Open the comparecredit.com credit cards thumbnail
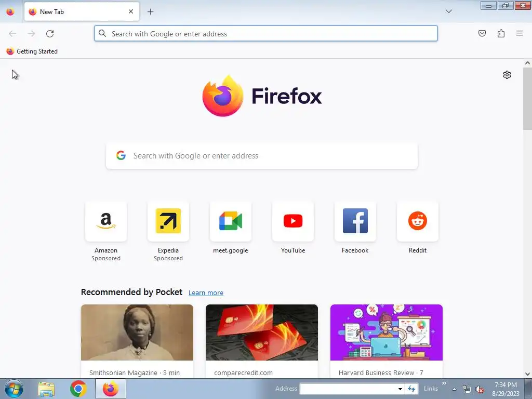 pos(262,332)
